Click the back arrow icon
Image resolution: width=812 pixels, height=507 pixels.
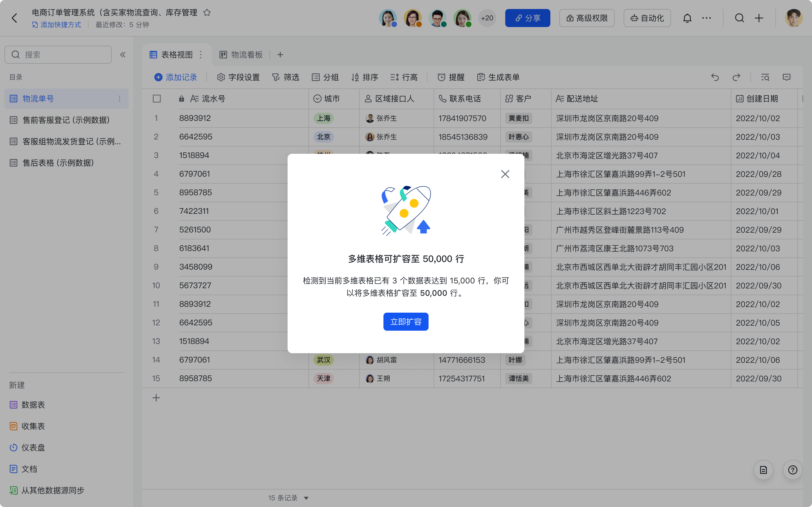pyautogui.click(x=14, y=18)
